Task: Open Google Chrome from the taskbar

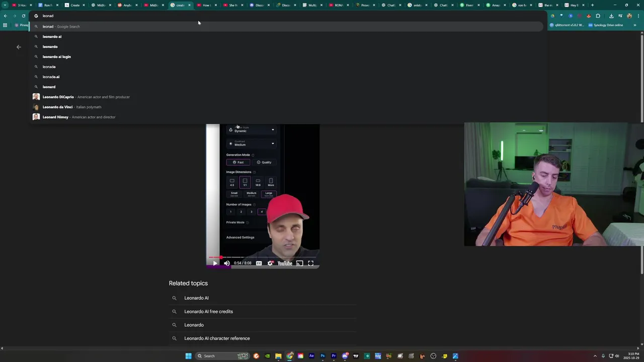Action: (289, 356)
